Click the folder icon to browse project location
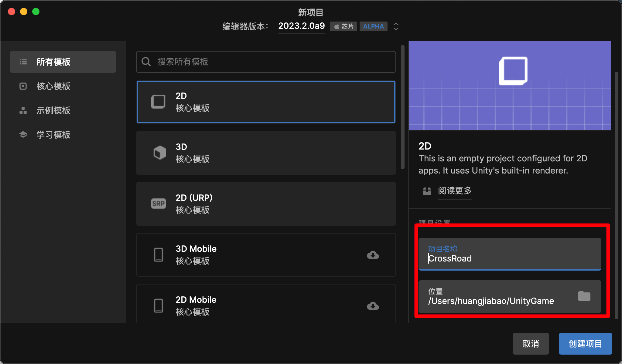 (x=584, y=296)
